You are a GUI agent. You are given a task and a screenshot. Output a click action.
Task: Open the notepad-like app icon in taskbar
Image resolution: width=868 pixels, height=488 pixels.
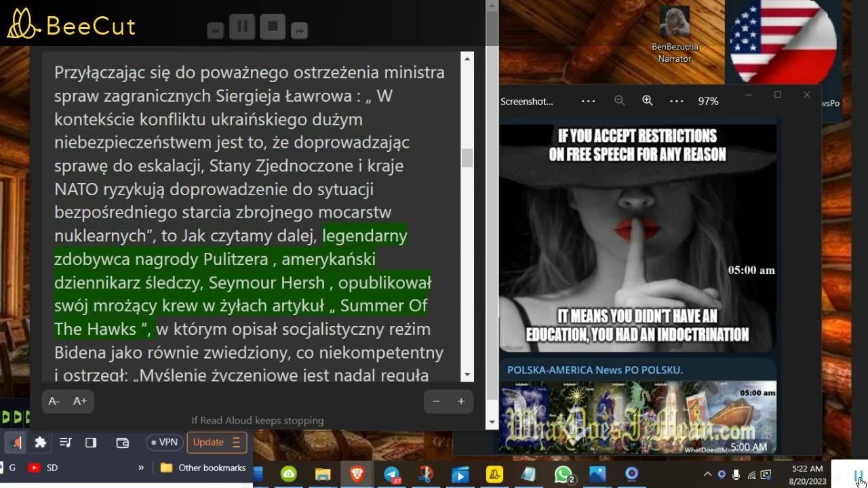(x=528, y=474)
